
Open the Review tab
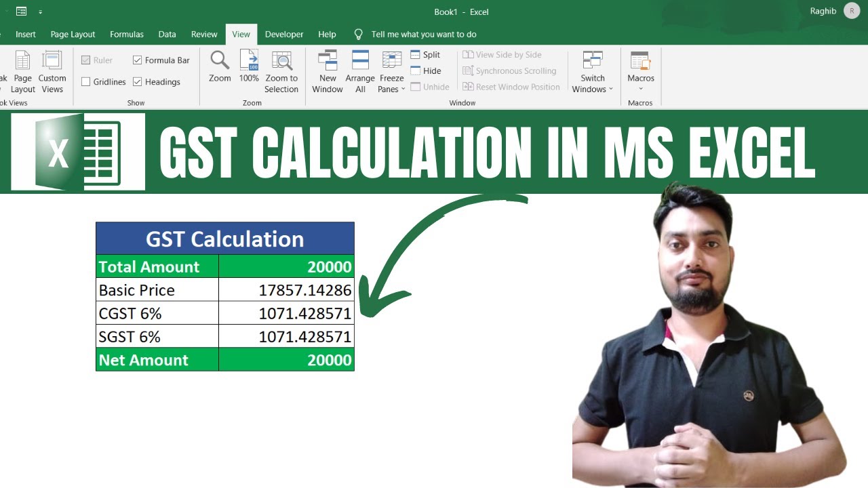(x=204, y=34)
